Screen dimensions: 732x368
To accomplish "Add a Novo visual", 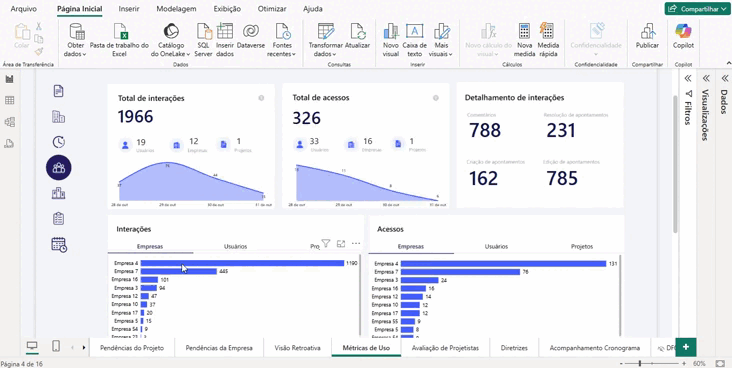I will click(x=391, y=40).
